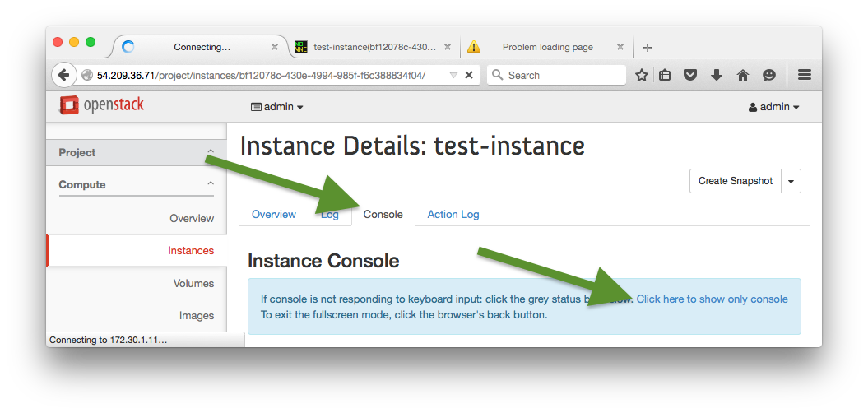Click the OpenStack logo
This screenshot has height=413, width=868.
(102, 105)
